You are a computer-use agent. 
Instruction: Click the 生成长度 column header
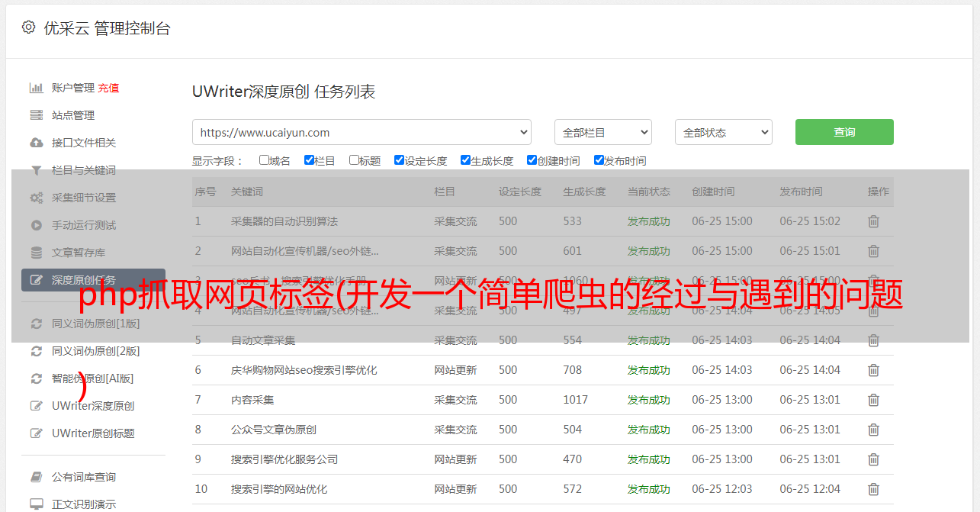584,192
